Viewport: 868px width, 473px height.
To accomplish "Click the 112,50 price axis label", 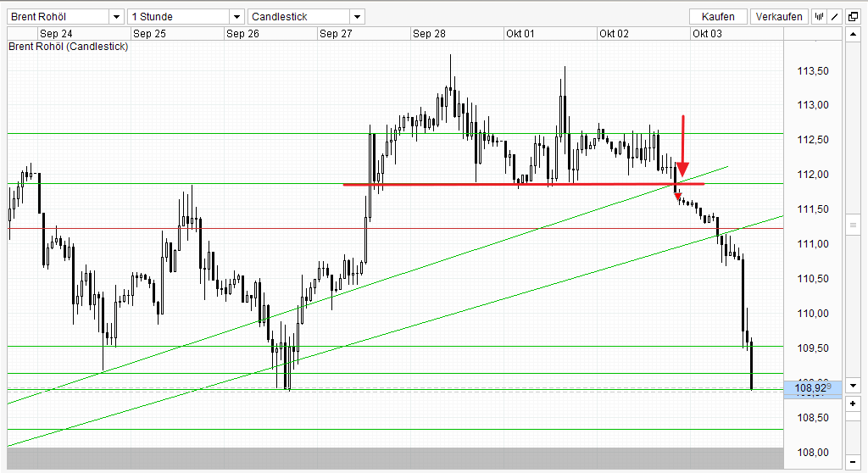I will pos(813,140).
